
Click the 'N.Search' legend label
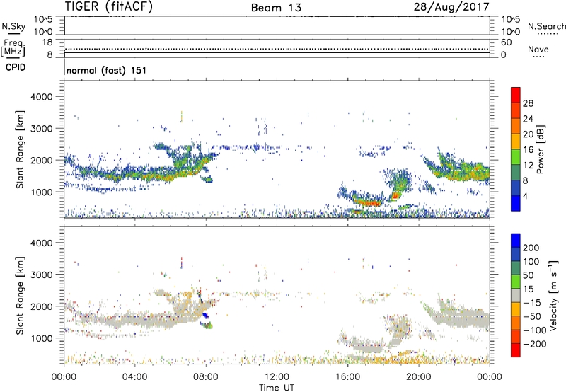pyautogui.click(x=546, y=26)
